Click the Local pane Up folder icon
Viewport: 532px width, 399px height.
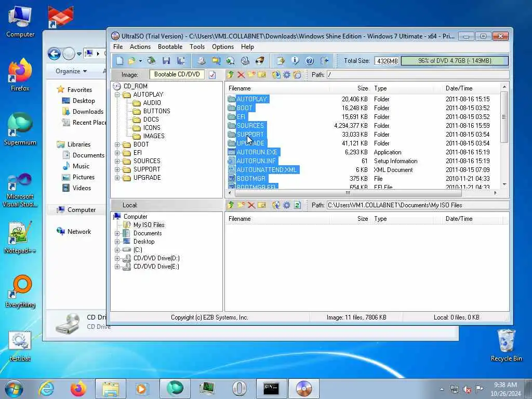coord(231,205)
